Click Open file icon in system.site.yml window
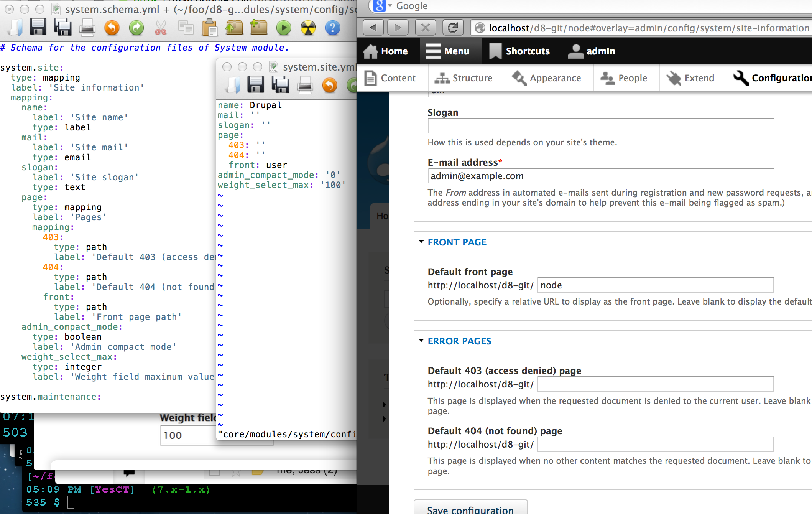 (x=233, y=85)
